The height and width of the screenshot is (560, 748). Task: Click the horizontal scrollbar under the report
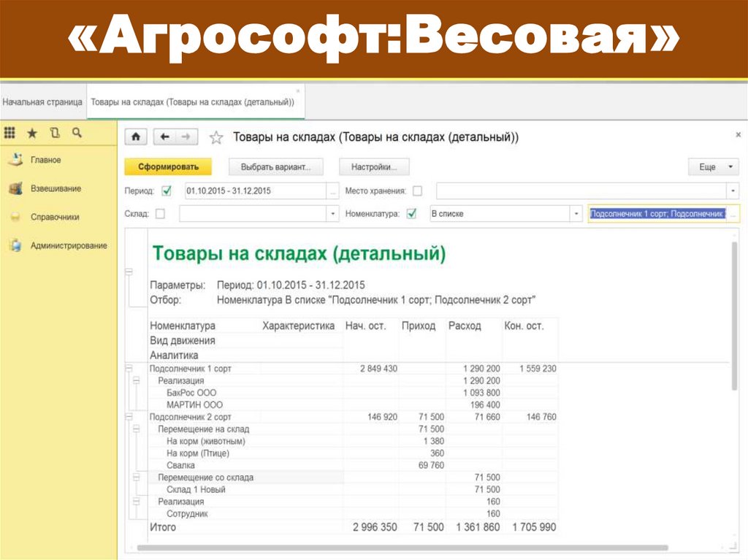(x=402, y=547)
